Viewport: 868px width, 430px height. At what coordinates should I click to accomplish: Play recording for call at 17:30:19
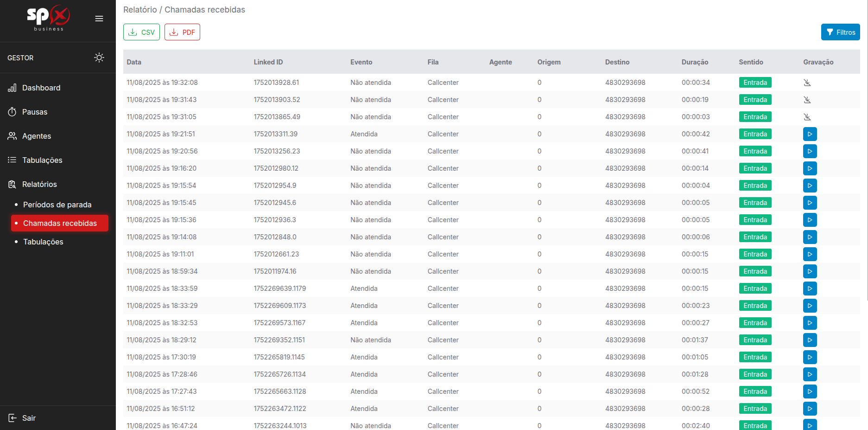[810, 357]
